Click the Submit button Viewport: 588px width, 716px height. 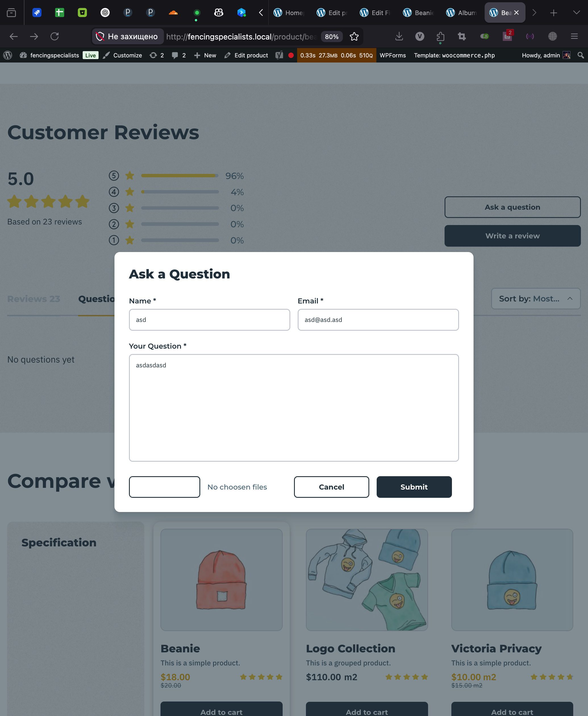tap(414, 487)
